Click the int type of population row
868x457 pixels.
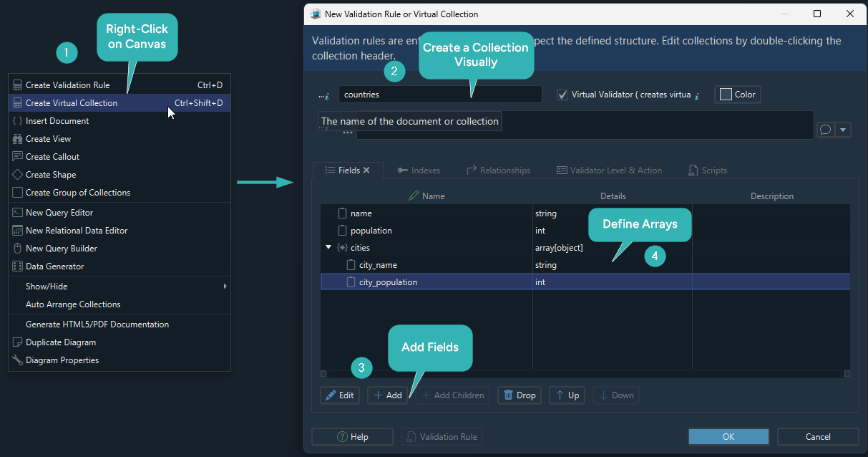pyautogui.click(x=540, y=231)
